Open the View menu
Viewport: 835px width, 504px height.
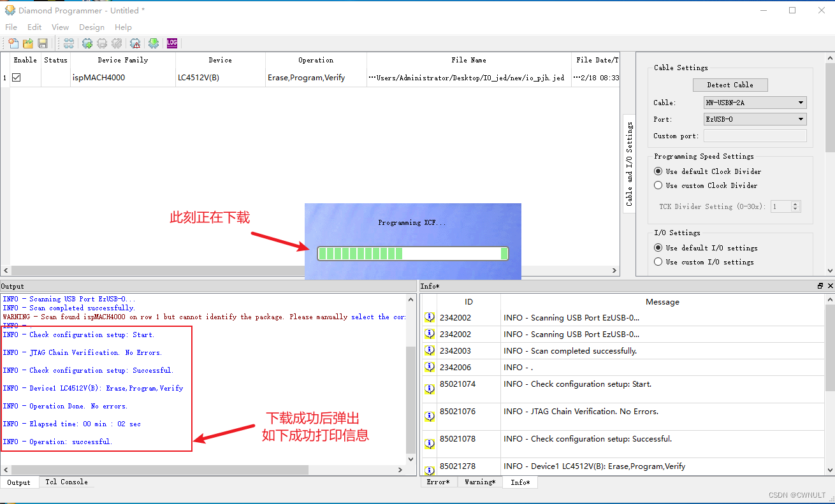coord(61,27)
